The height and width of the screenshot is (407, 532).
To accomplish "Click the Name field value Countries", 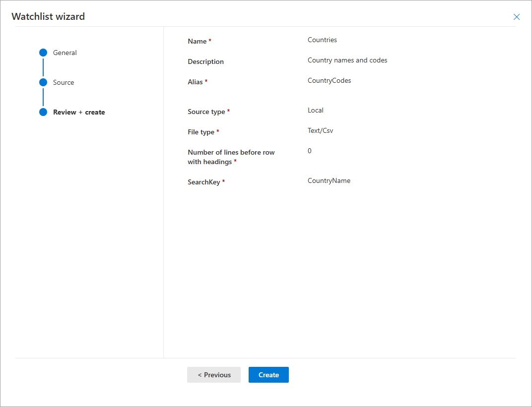I will pos(322,40).
